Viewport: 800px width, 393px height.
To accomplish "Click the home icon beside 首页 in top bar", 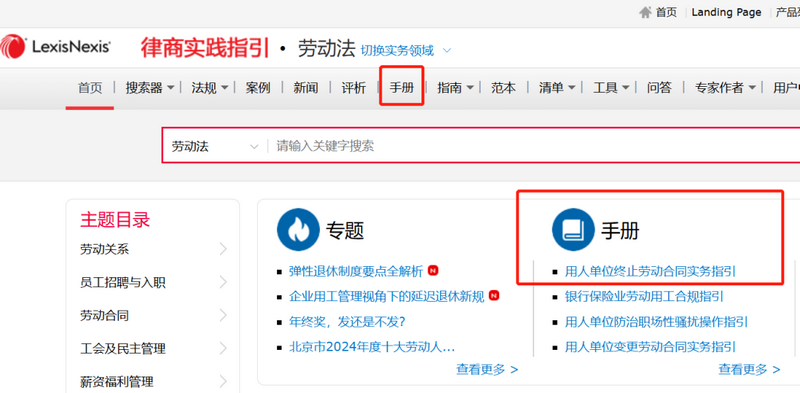I will click(645, 12).
